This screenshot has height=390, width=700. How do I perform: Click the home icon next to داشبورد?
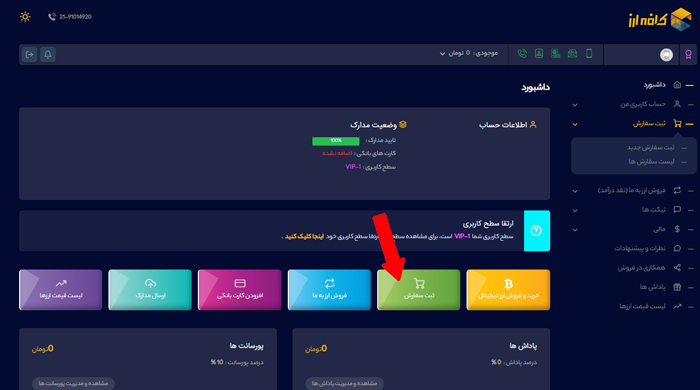(677, 85)
